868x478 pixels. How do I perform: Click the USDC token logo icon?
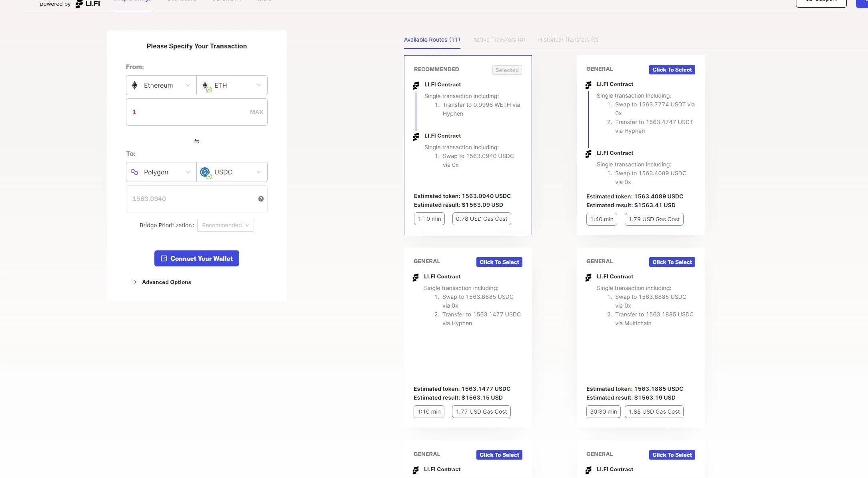206,172
